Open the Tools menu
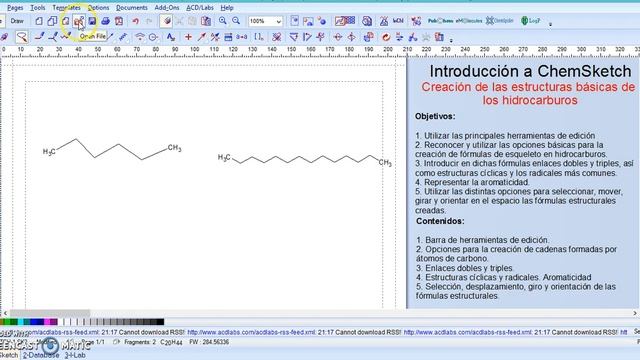The height and width of the screenshot is (360, 640). click(x=38, y=8)
